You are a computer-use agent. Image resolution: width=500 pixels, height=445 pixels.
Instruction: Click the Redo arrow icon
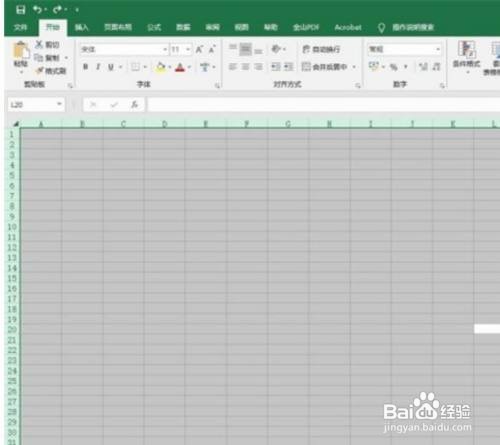(58, 10)
